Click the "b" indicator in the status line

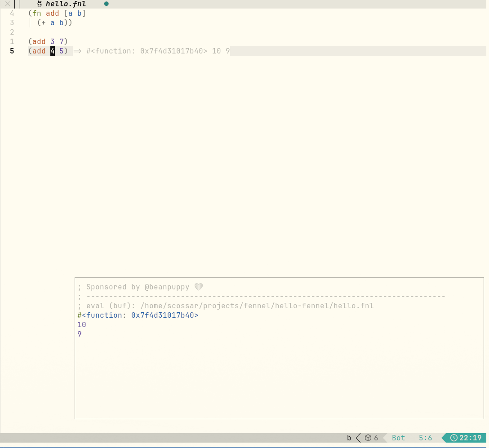point(349,438)
